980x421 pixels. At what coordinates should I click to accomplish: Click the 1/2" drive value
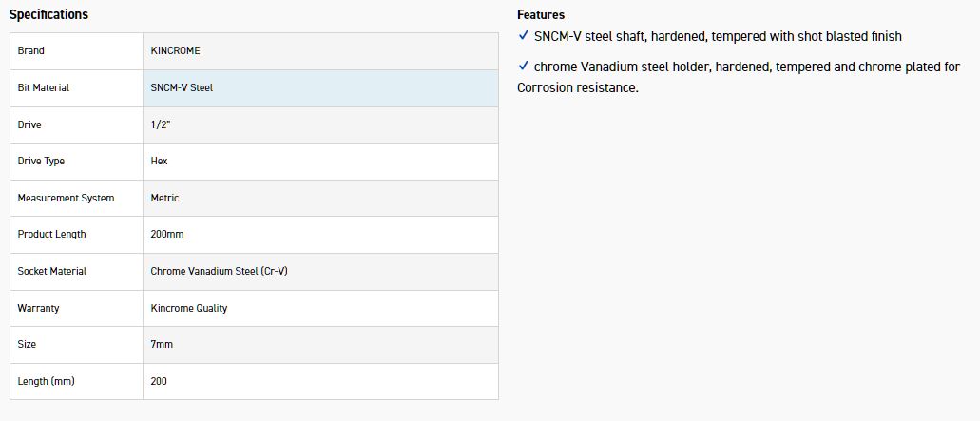tap(161, 124)
